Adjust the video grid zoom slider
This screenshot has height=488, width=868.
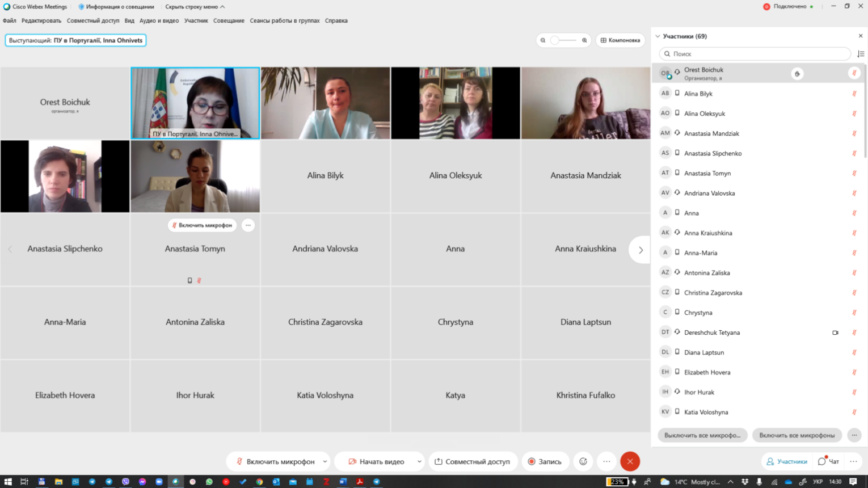tap(563, 40)
